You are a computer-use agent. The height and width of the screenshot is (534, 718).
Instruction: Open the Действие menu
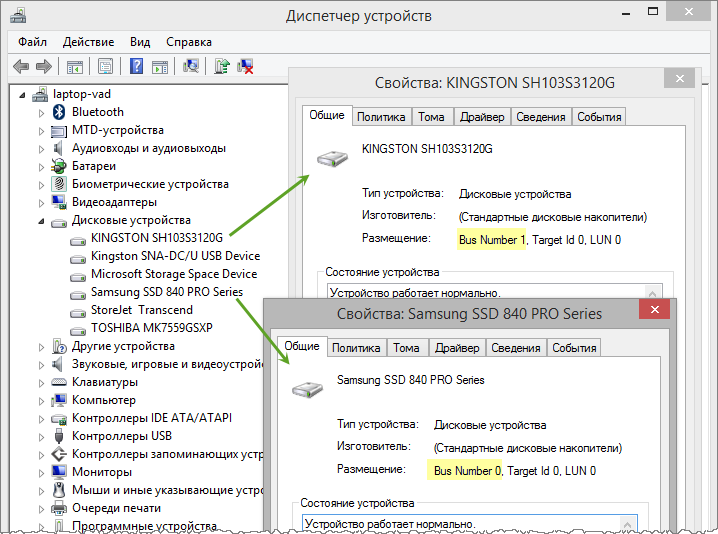[88, 42]
